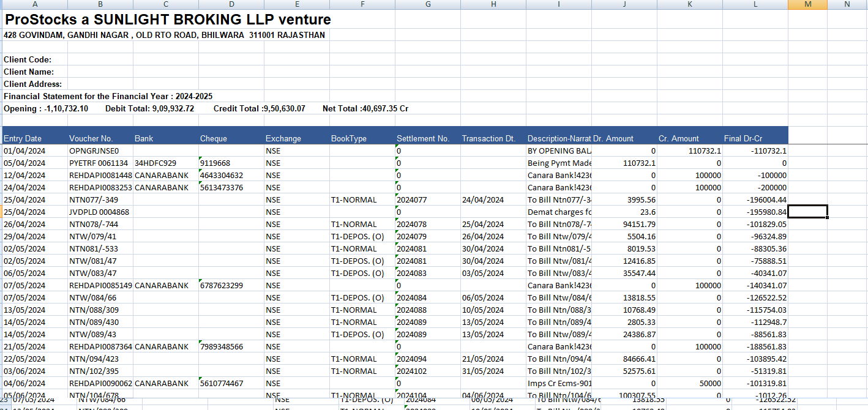Image resolution: width=868 pixels, height=410 pixels.
Task: Select cheque number 5610774467
Action: (231, 383)
